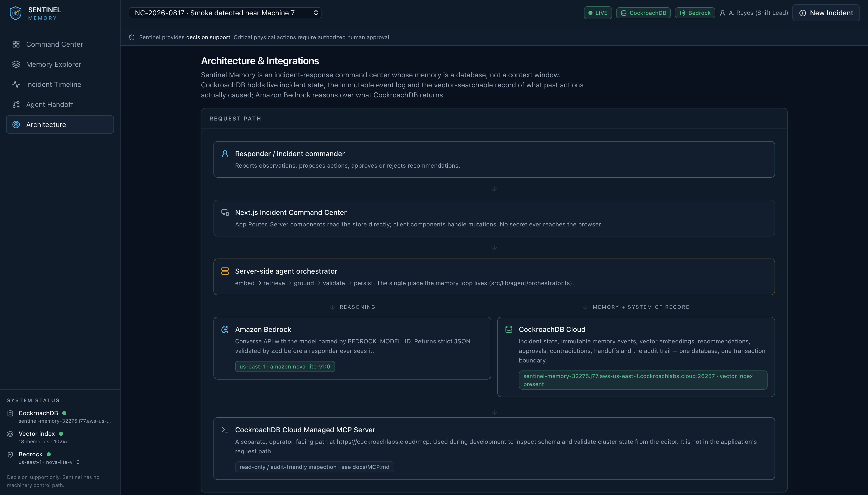Click the terminal icon on MCP Server card
The width and height of the screenshot is (868, 495).
point(225,430)
